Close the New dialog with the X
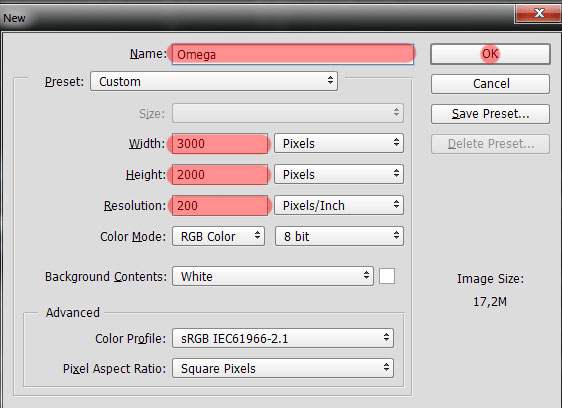Screen dimensions: 562x408 coord(538,14)
